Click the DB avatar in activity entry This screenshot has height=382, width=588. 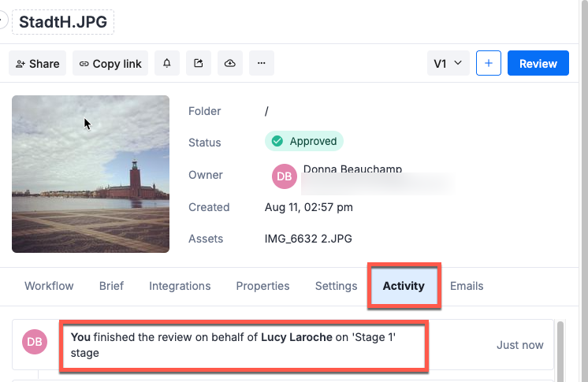coord(35,342)
